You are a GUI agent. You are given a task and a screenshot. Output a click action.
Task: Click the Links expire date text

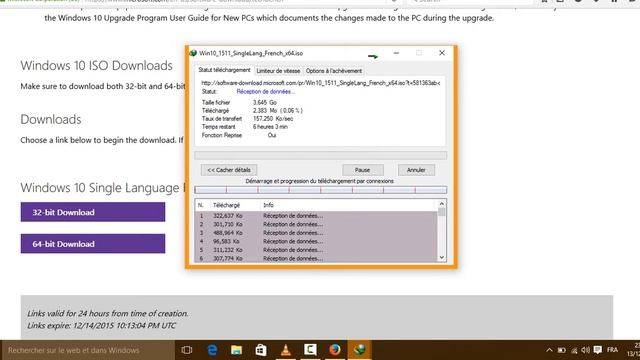[102, 326]
